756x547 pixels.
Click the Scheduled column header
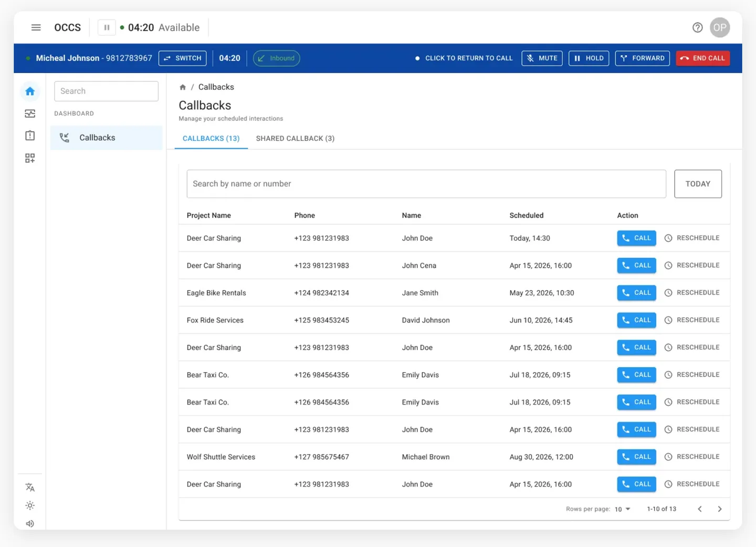527,215
